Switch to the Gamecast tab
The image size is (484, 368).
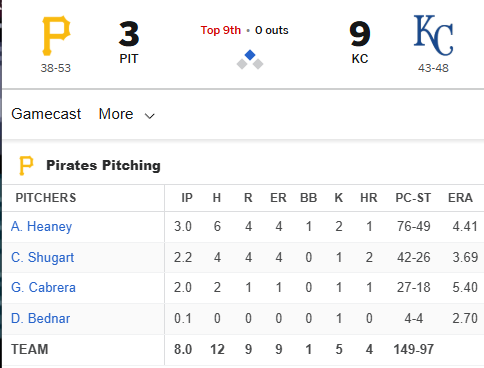(x=46, y=114)
